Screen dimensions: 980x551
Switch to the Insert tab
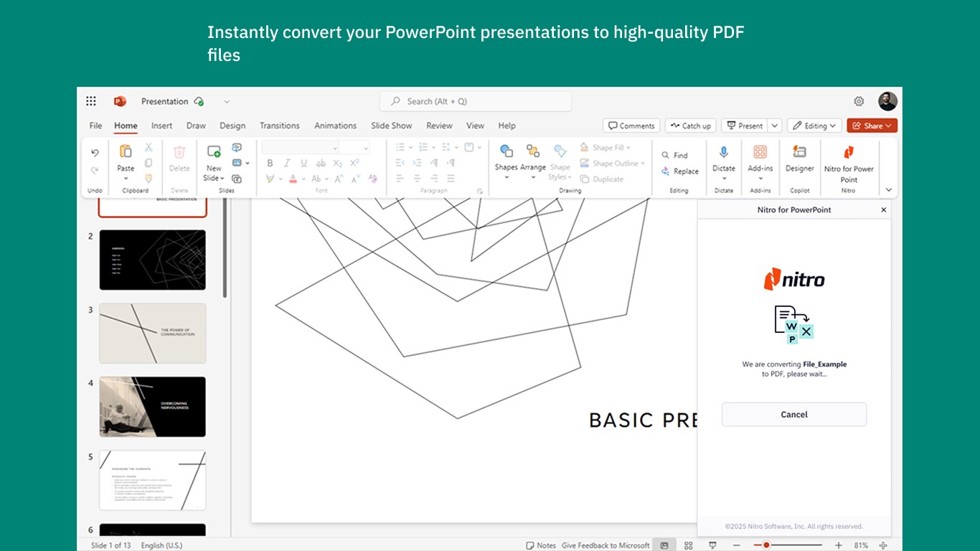click(x=161, y=126)
